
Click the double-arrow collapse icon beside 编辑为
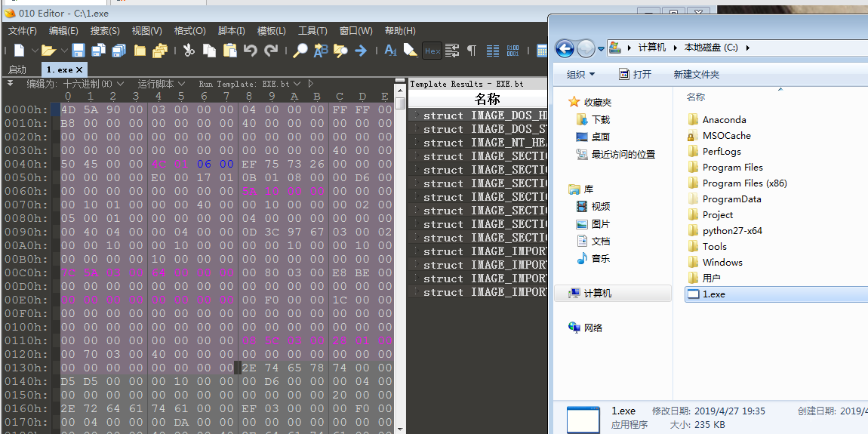(10, 83)
